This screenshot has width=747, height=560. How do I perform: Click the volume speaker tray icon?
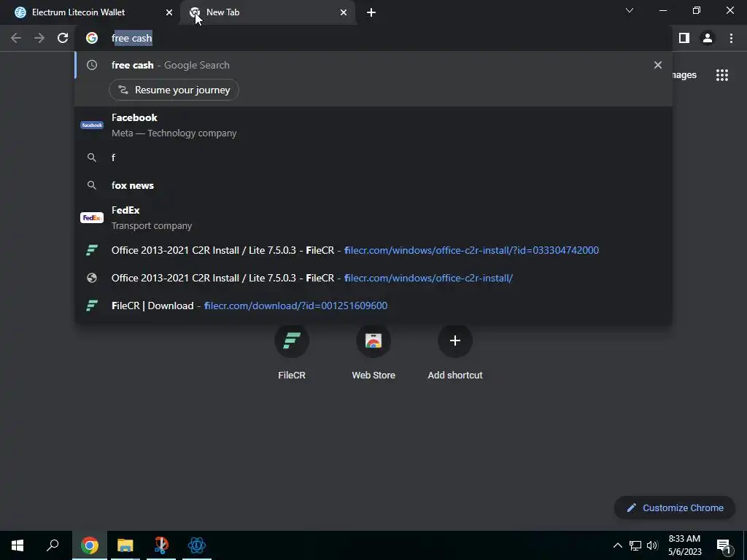tap(652, 545)
